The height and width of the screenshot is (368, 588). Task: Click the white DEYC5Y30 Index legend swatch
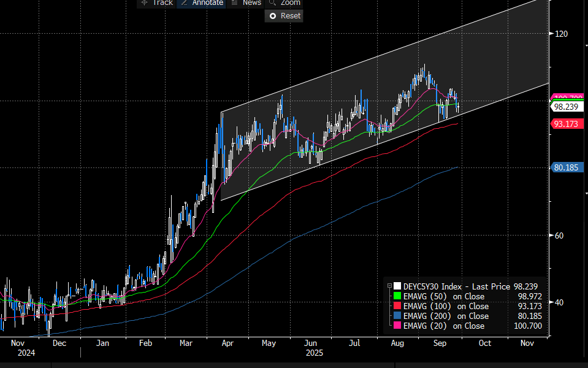pos(397,286)
